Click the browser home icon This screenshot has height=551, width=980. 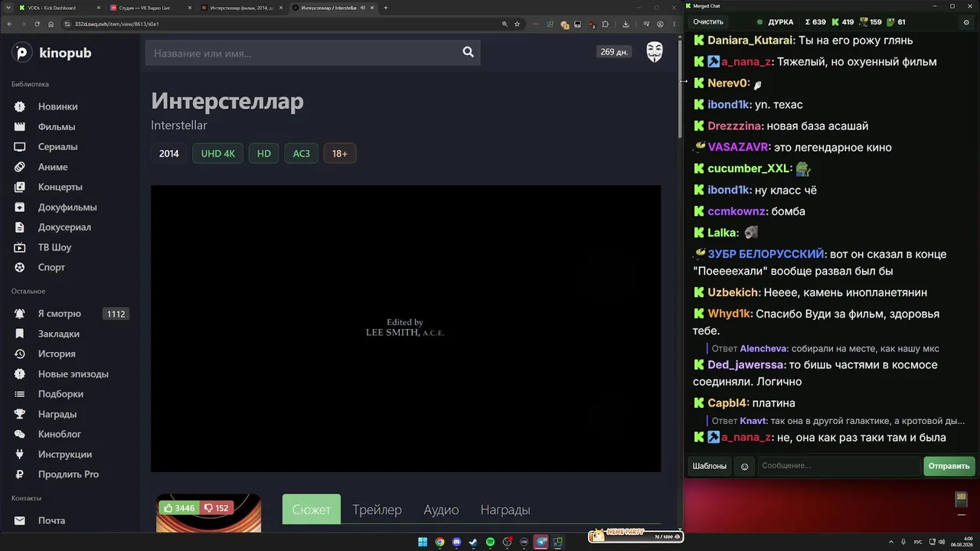coord(51,24)
